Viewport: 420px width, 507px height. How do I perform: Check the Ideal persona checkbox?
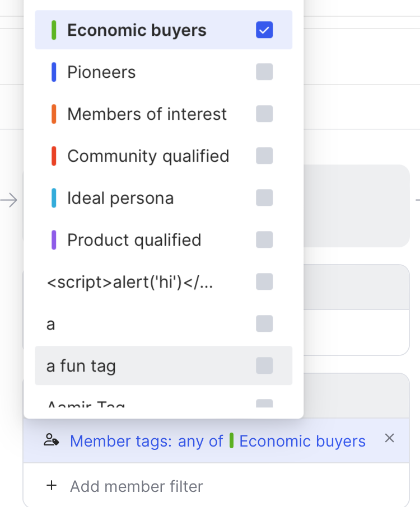click(264, 198)
